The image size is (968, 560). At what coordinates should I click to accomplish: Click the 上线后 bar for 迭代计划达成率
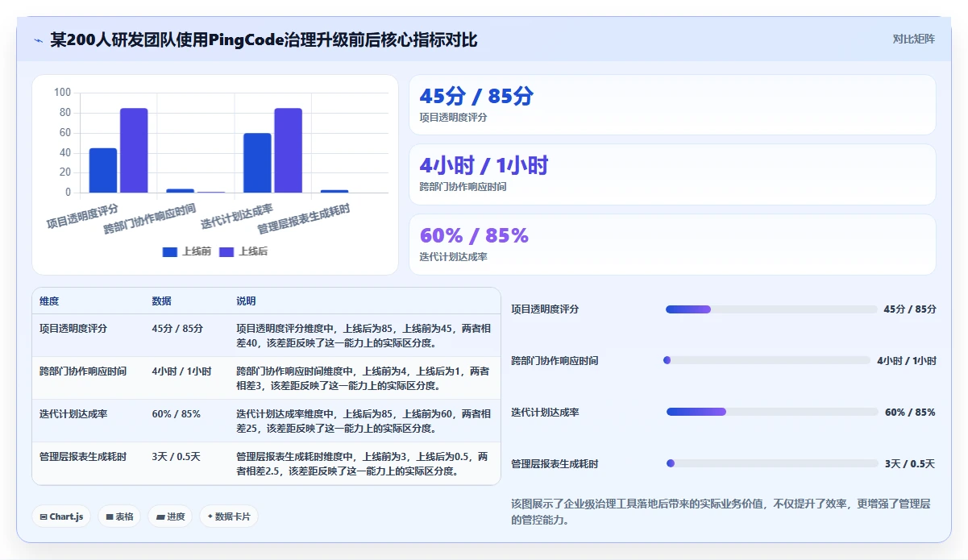pos(288,151)
